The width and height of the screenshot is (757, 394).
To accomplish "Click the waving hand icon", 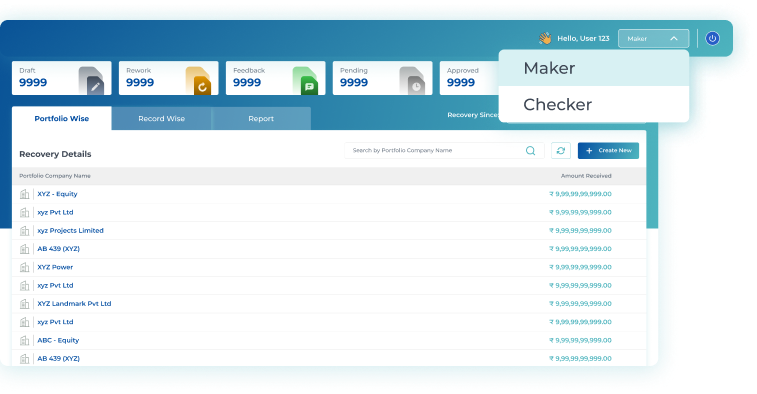I will click(x=545, y=38).
